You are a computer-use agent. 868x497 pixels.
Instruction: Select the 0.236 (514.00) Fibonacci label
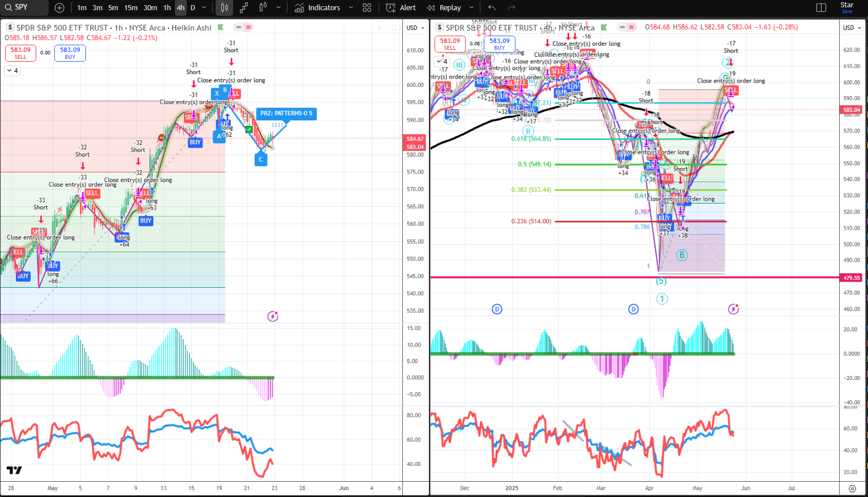tap(531, 222)
